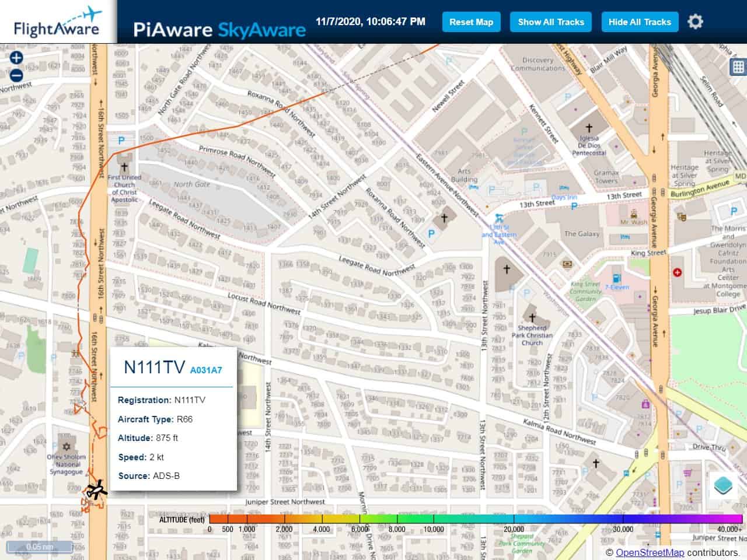Click the zoom in plus button
The image size is (747, 560).
tap(16, 58)
